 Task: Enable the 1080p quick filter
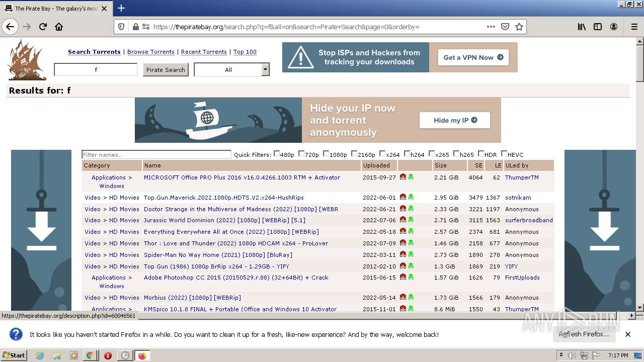click(x=326, y=154)
